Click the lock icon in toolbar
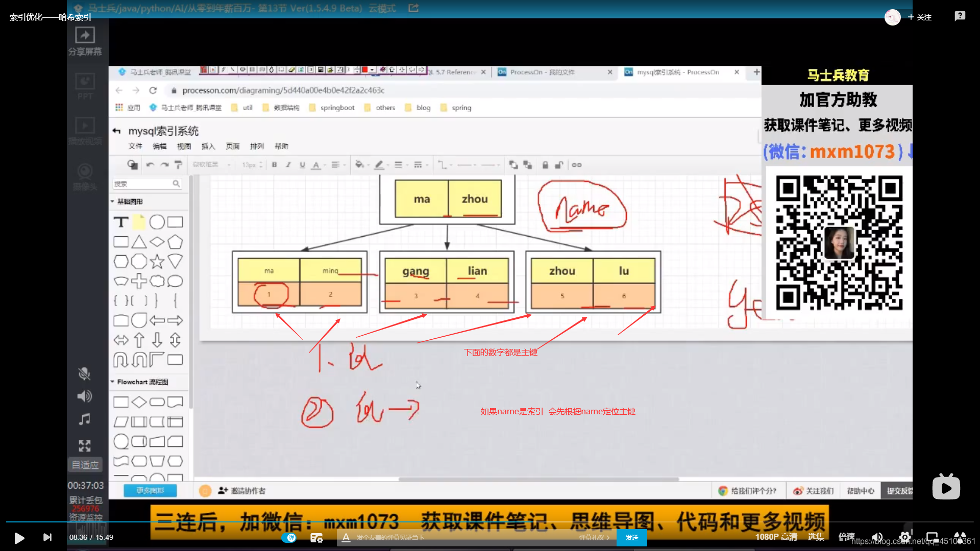 pyautogui.click(x=545, y=165)
